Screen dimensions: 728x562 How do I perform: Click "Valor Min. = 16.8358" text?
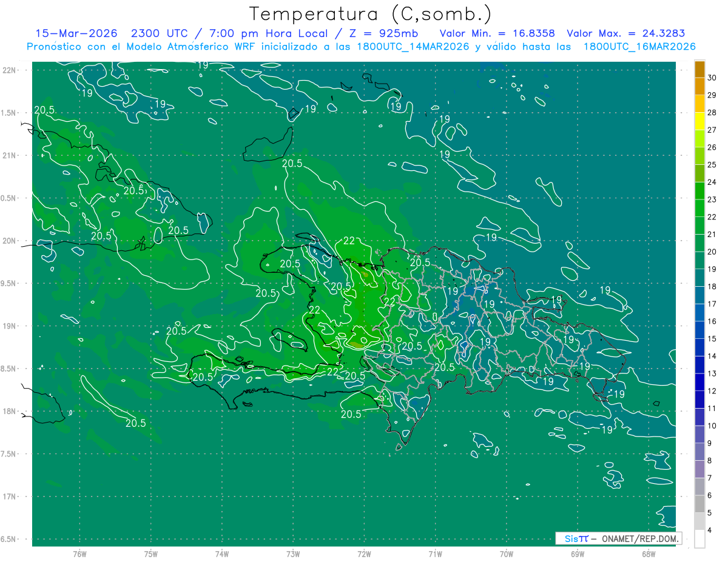tap(497, 33)
